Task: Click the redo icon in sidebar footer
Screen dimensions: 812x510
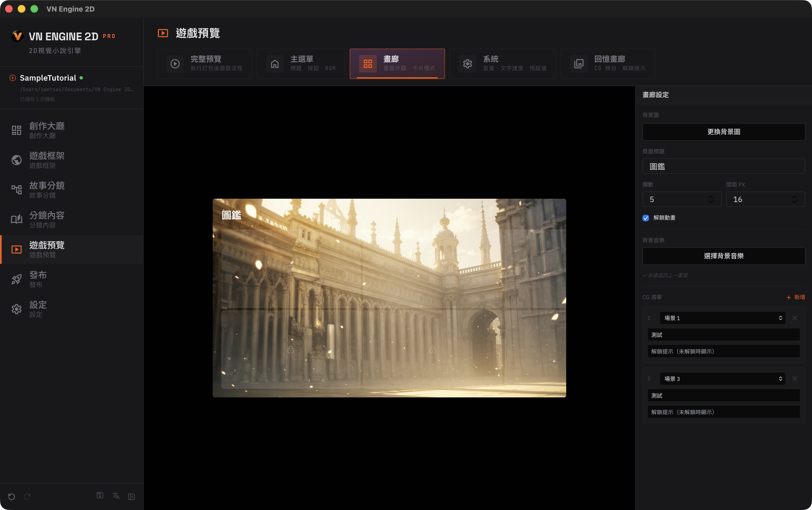Action: coord(27,496)
